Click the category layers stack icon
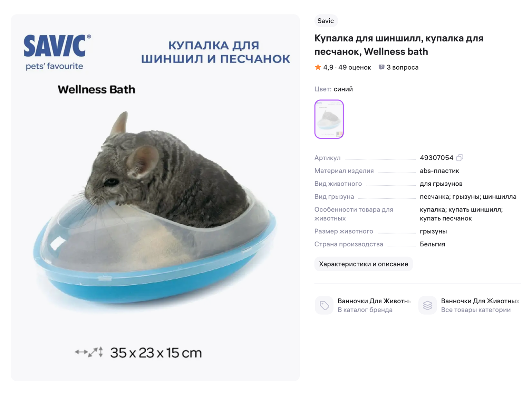The height and width of the screenshot is (402, 532). point(427,305)
